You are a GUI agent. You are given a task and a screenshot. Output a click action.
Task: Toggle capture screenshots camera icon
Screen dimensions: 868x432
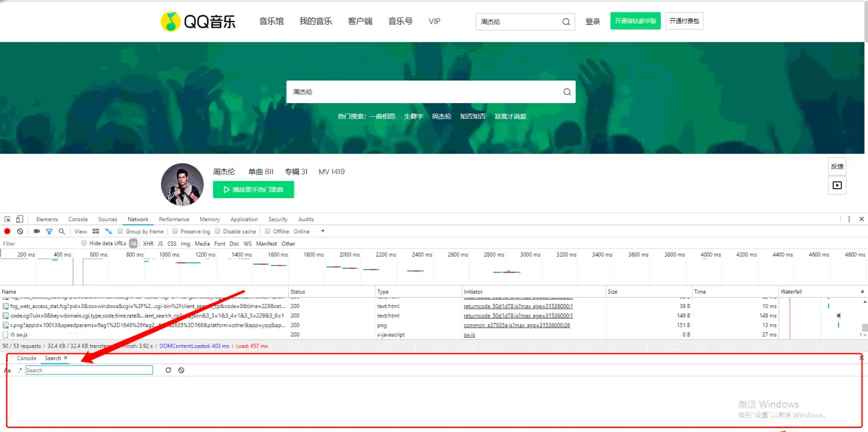[37, 232]
